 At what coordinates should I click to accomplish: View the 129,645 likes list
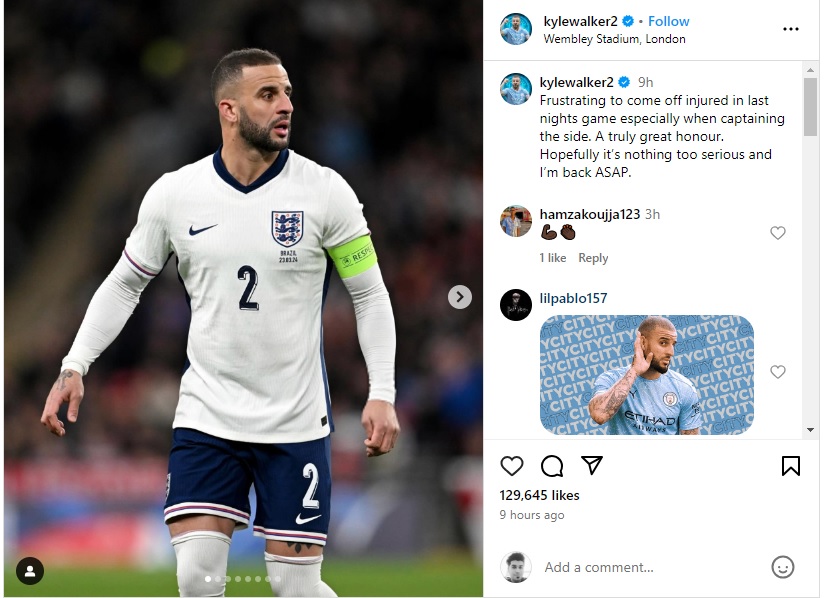tap(539, 496)
